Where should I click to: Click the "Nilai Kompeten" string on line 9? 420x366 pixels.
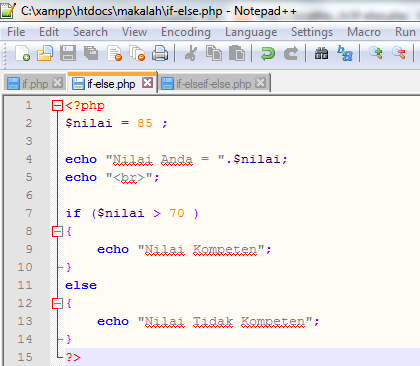click(x=201, y=249)
